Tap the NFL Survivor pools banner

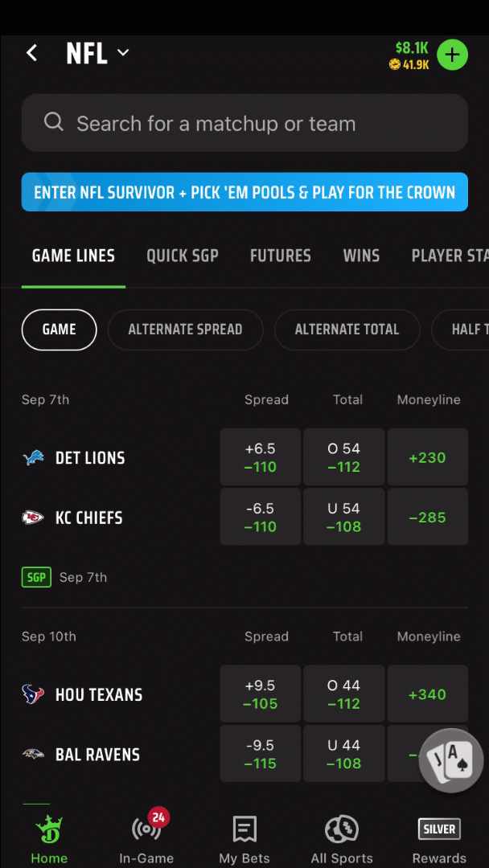(x=244, y=192)
